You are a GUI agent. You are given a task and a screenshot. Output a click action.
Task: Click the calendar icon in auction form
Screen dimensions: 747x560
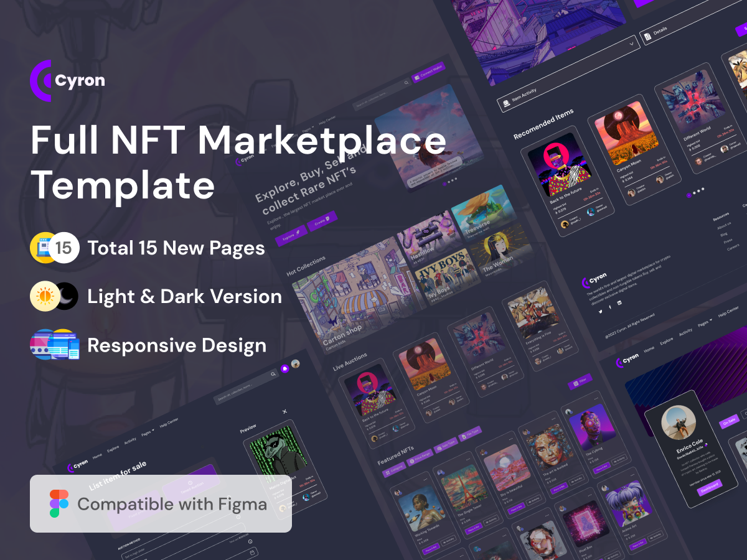tap(251, 551)
